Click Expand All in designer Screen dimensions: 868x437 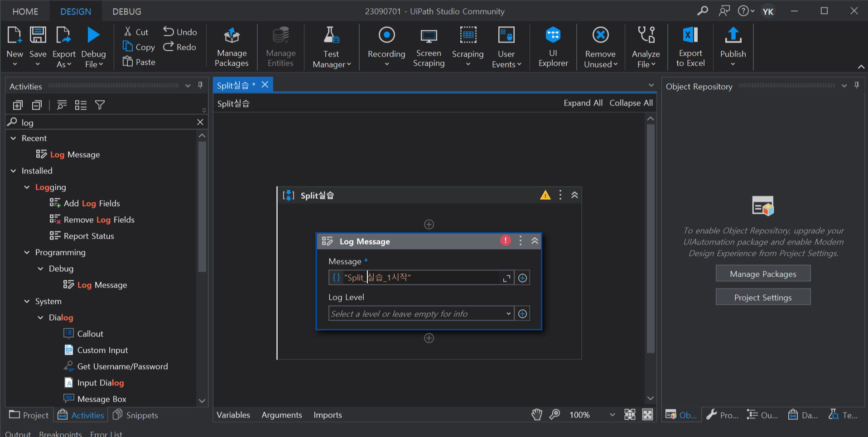(x=583, y=103)
